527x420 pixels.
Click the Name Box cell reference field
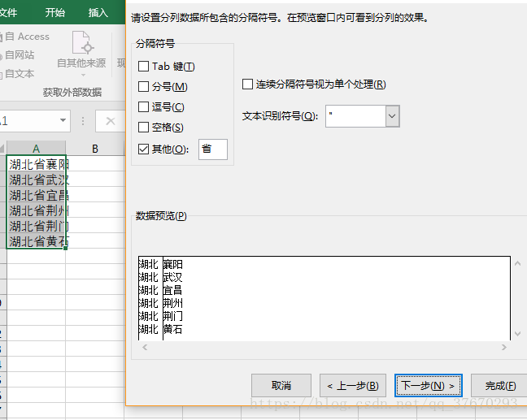(28, 121)
